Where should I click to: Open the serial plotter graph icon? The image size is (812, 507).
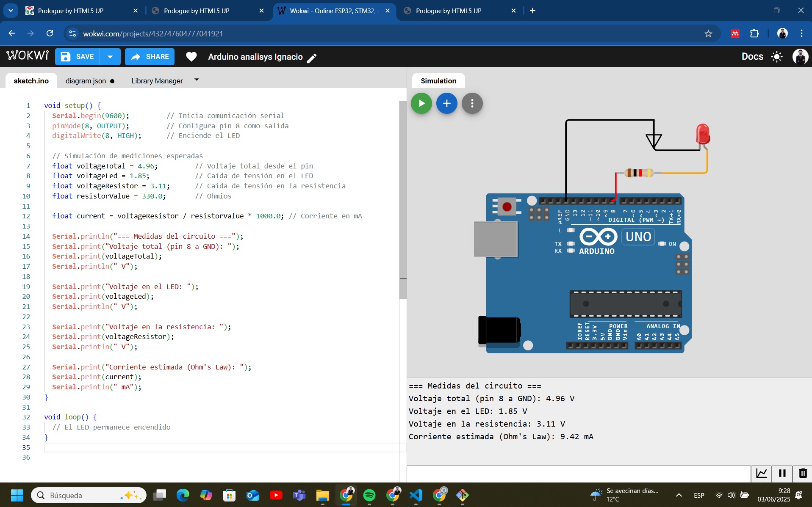761,473
